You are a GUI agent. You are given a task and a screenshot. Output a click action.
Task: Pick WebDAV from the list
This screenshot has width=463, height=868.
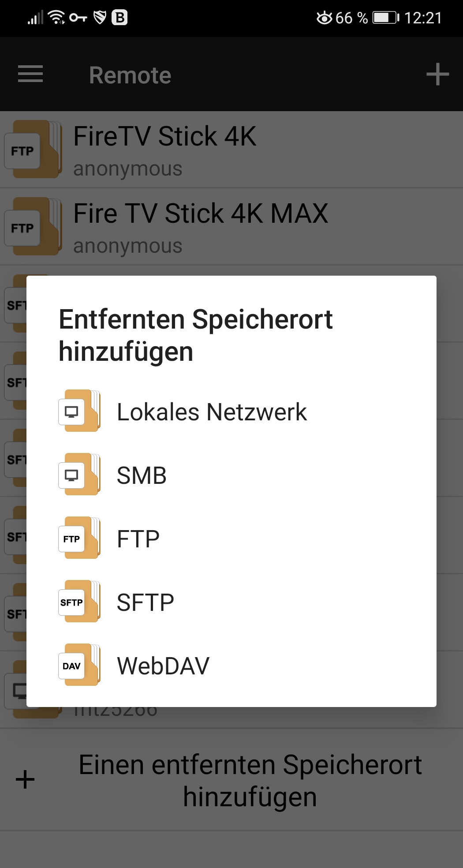point(163,666)
